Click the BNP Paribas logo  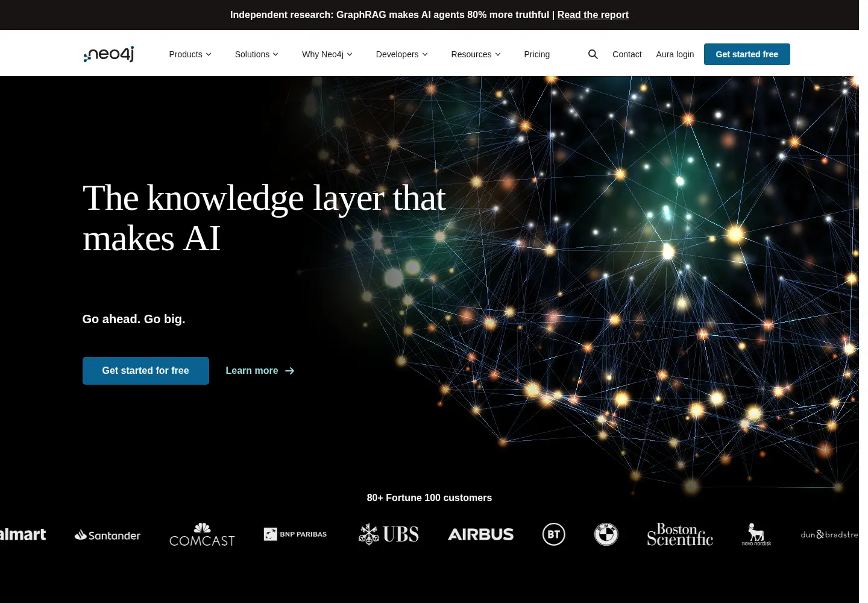point(295,534)
